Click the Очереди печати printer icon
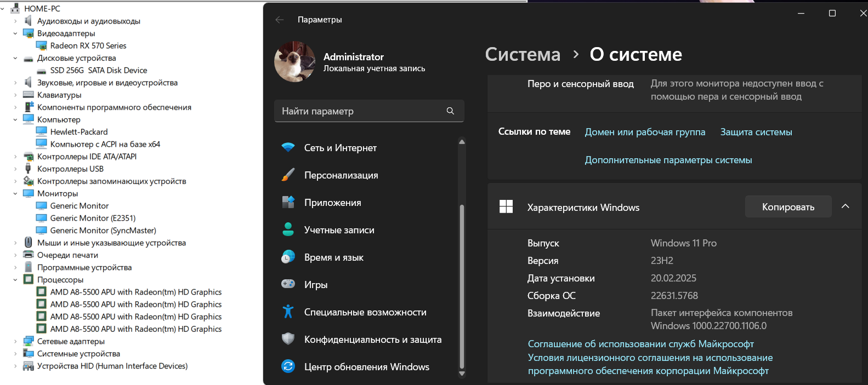Image resolution: width=868 pixels, height=385 pixels. point(29,255)
